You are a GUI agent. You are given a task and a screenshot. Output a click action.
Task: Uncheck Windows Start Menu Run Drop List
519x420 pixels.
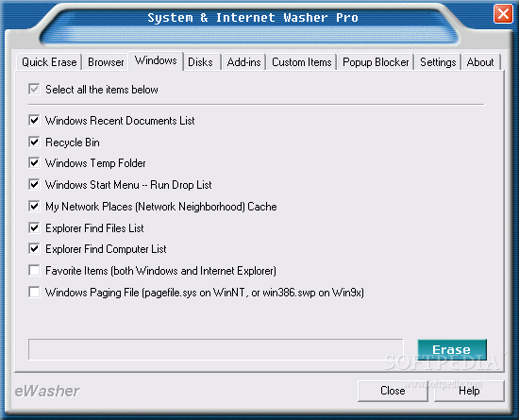(34, 184)
